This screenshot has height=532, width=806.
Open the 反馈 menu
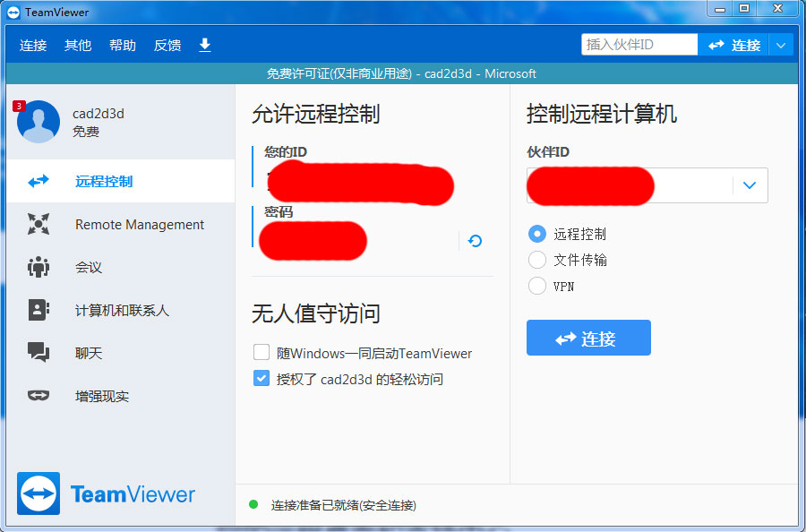coord(167,46)
